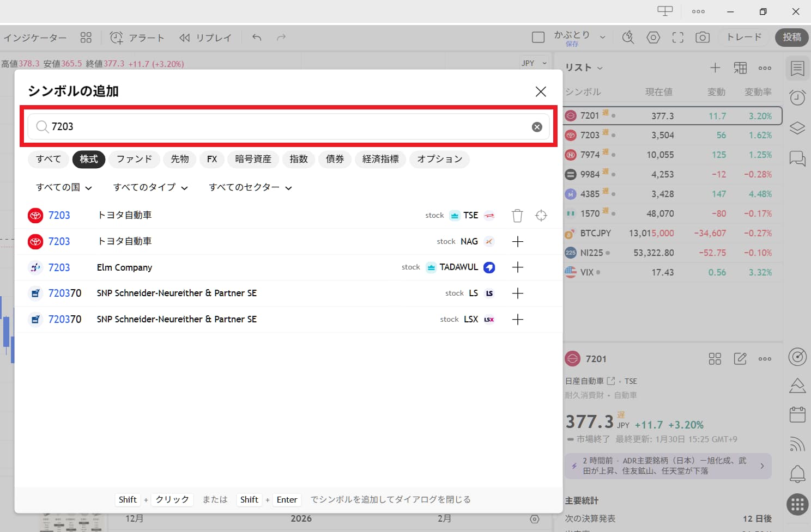Image resolution: width=811 pixels, height=532 pixels.
Task: Open the ADR主要銘柄 news headline
Action: point(668,466)
